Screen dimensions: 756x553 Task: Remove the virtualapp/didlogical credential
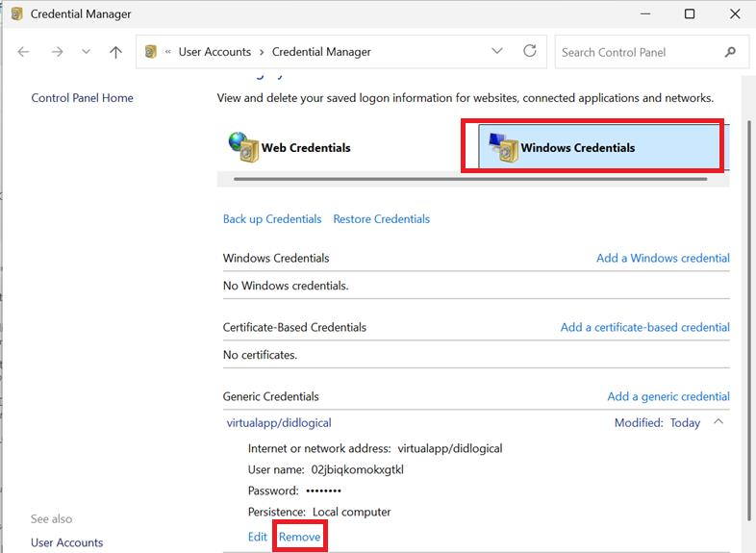click(x=299, y=537)
